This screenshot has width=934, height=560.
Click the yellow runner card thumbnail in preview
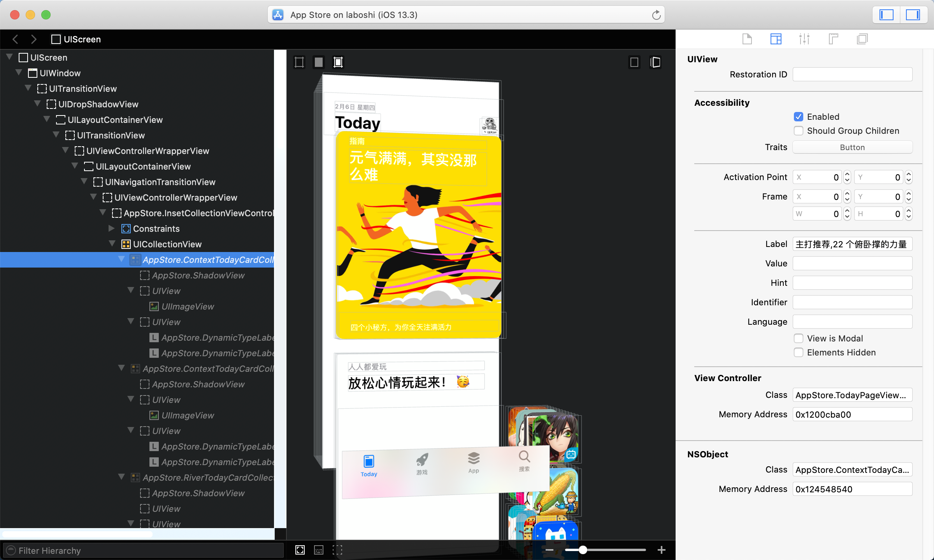point(419,235)
